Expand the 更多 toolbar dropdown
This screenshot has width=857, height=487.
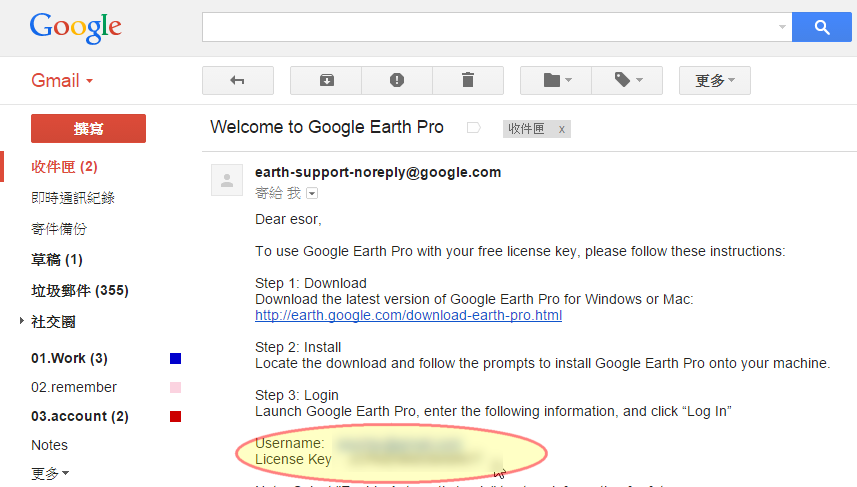coord(714,80)
